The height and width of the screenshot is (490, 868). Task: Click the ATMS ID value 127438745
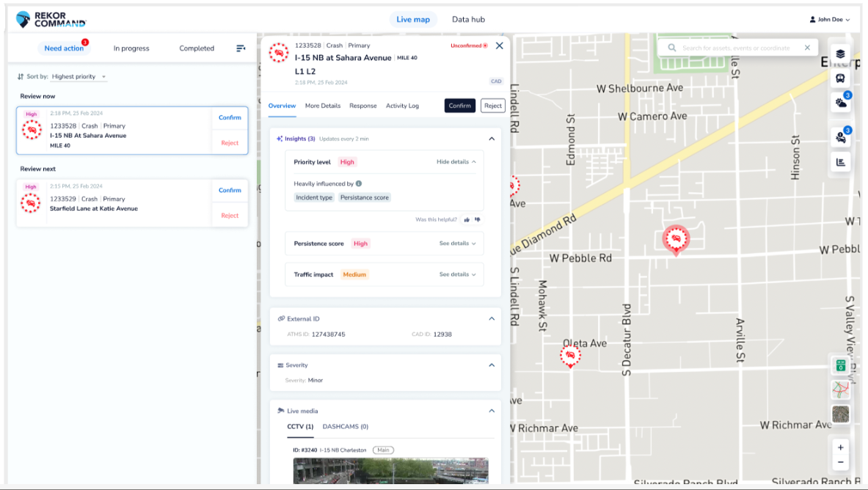click(328, 334)
